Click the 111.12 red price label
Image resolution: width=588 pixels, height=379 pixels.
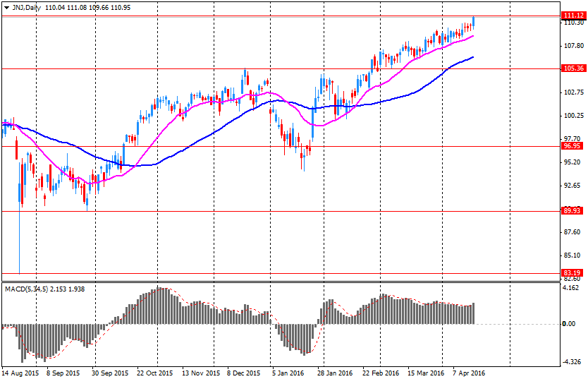(574, 16)
